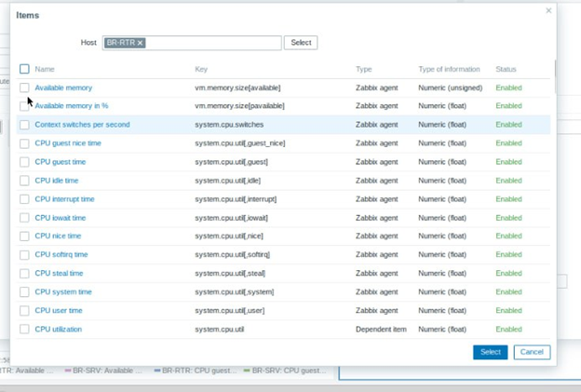Remove BR-RTR host tag
Viewport: 581px width, 392px height.
(141, 43)
